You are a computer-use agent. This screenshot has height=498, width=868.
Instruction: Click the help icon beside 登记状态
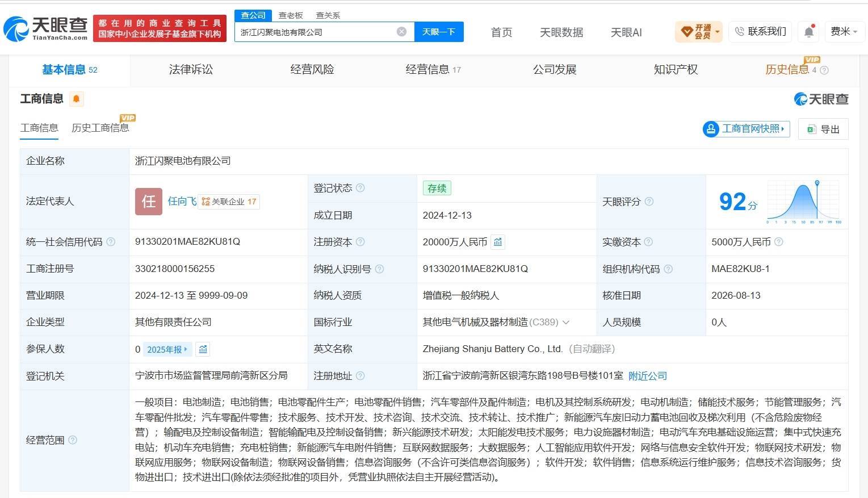tap(360, 188)
